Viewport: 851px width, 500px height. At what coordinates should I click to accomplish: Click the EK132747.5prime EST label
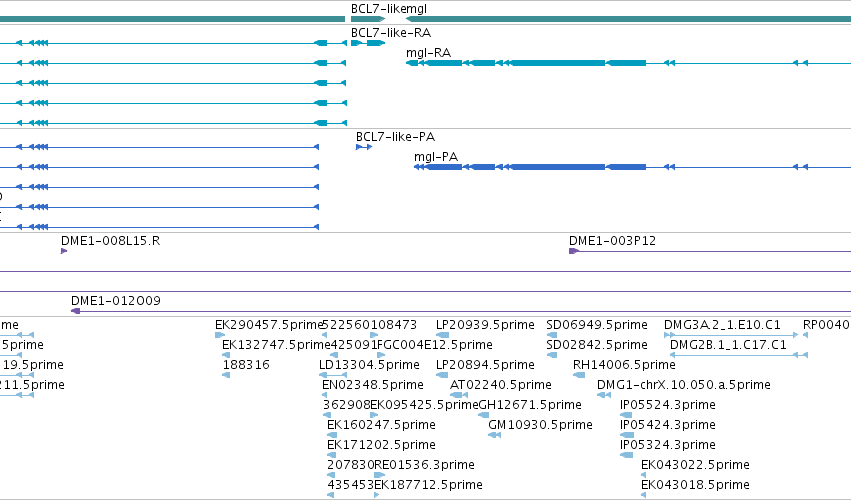point(276,345)
